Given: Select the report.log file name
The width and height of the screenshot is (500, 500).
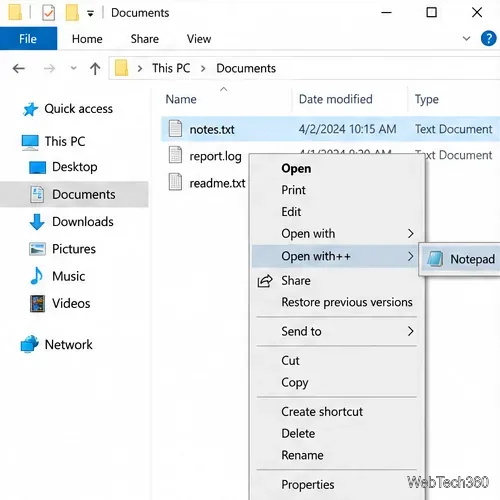Looking at the screenshot, I should click(x=215, y=156).
